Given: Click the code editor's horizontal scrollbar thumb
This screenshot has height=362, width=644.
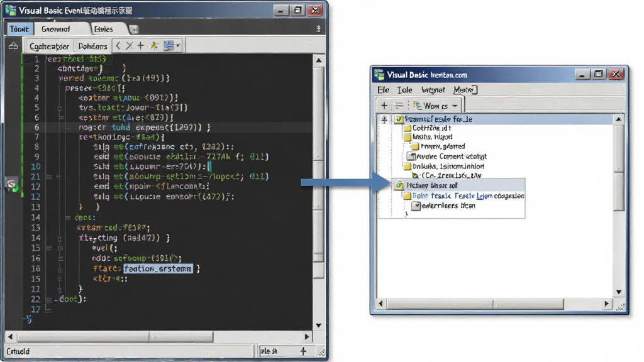Looking at the screenshot, I should (x=115, y=337).
